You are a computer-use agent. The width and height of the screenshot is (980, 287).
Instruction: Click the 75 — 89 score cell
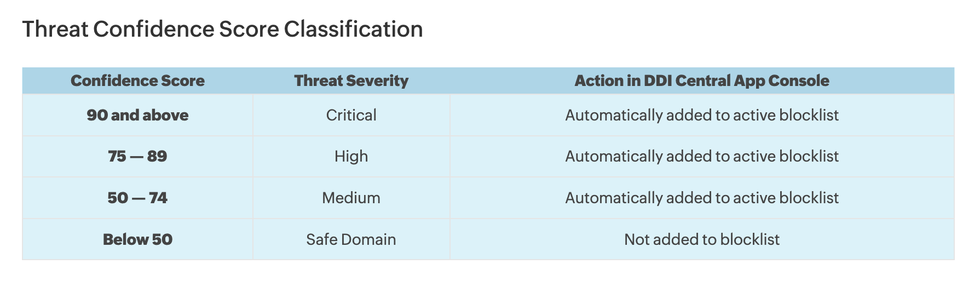tap(137, 156)
